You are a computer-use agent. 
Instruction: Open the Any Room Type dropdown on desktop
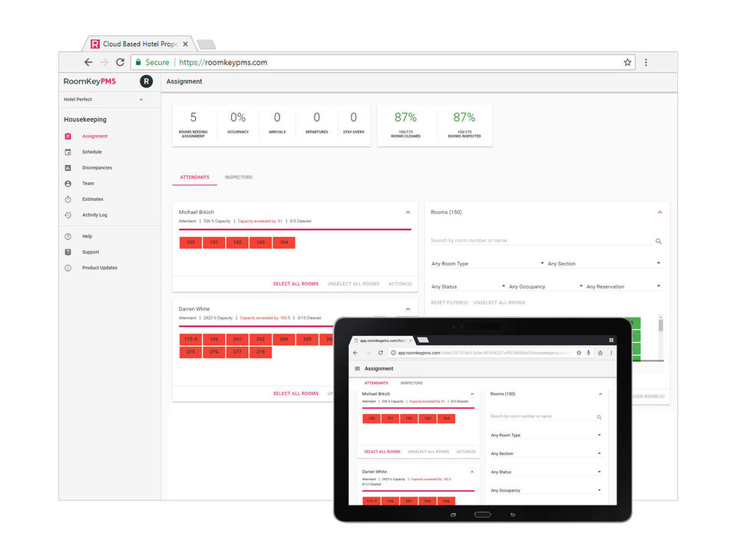click(x=487, y=264)
